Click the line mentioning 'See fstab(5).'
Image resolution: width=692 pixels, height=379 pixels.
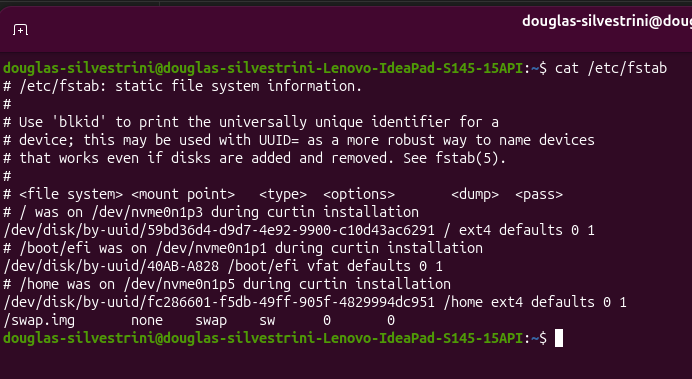coord(254,158)
